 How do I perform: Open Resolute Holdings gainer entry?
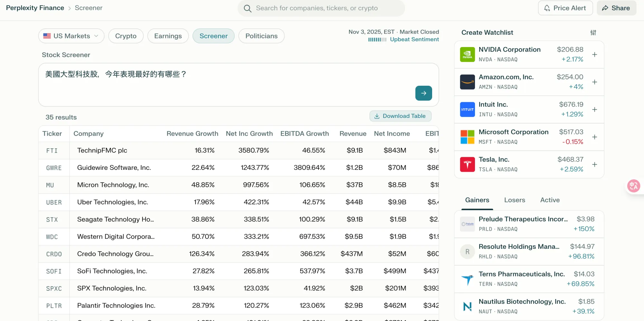(529, 251)
